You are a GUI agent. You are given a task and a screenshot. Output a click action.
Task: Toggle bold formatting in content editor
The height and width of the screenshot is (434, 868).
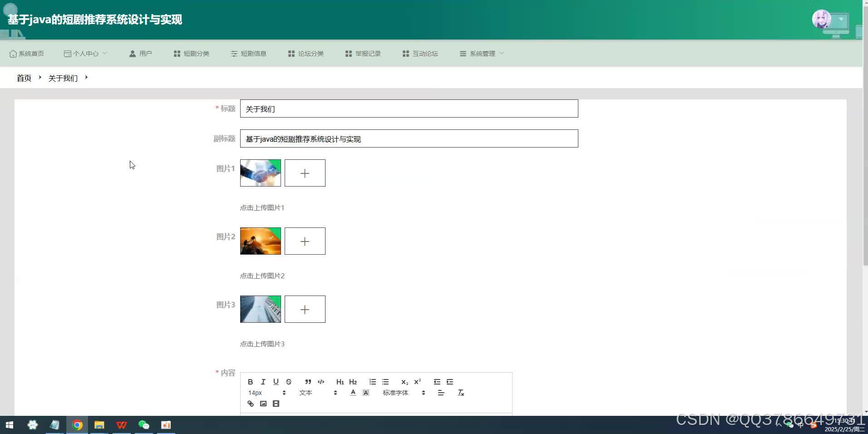tap(250, 382)
